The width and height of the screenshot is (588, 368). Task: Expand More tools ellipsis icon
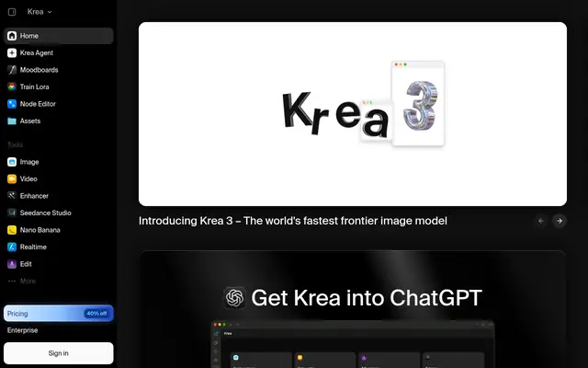(12, 281)
